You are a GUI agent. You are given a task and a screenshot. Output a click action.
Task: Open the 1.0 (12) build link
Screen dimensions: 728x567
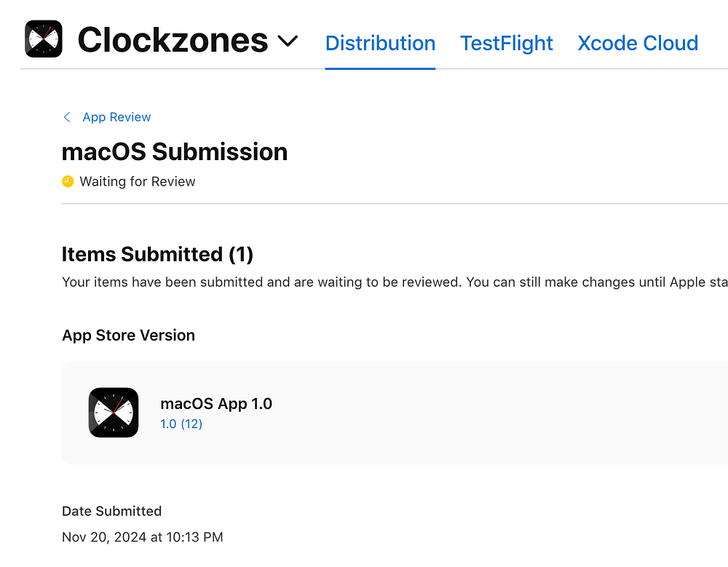(x=181, y=424)
